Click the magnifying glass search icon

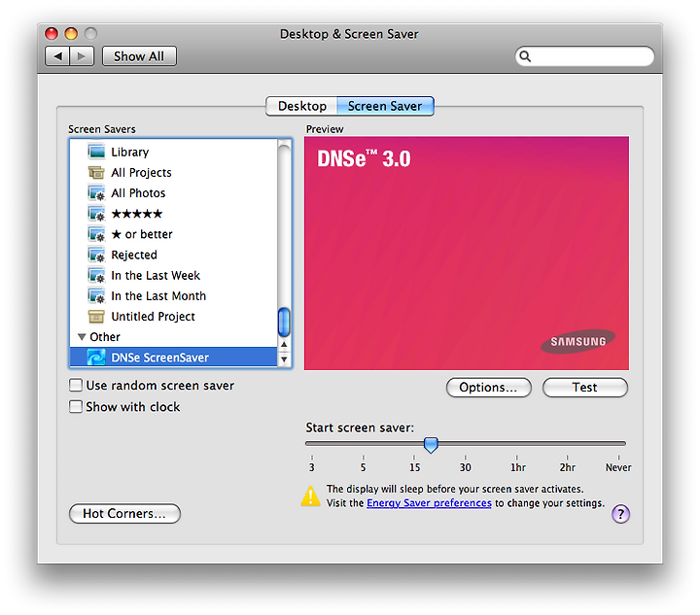point(525,56)
